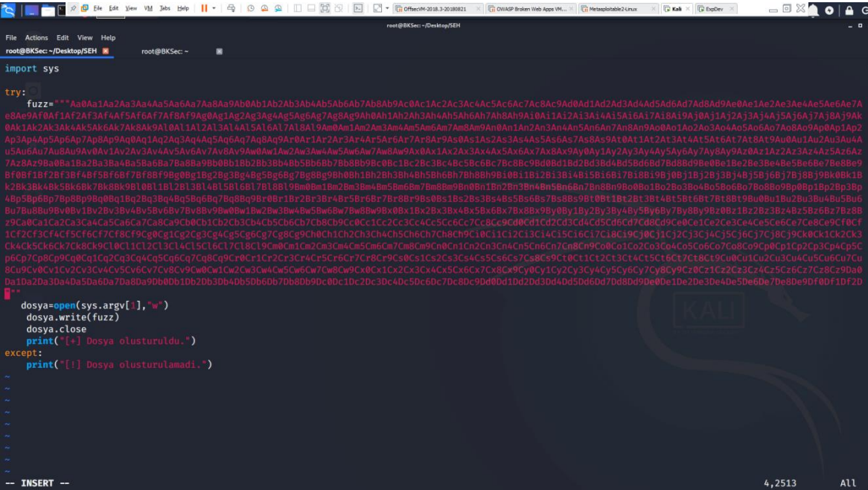Open terminal View menu
Image resolution: width=868 pixels, height=490 pixels.
click(x=85, y=38)
